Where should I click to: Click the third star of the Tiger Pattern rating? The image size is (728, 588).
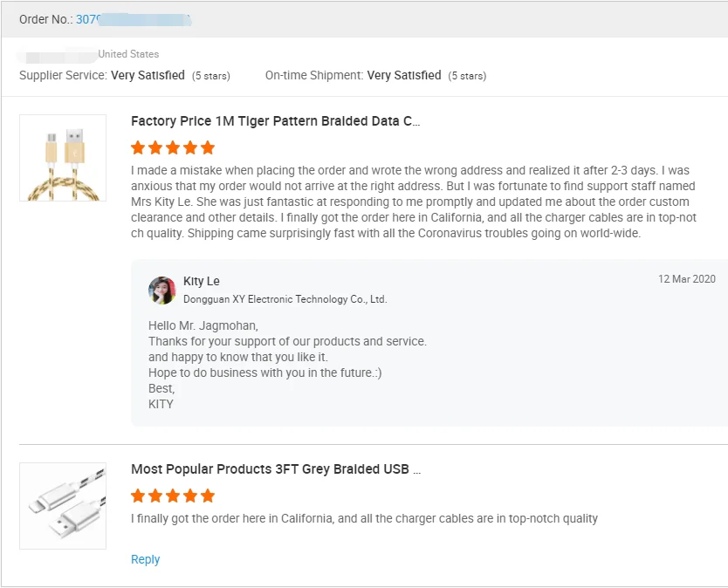point(172,147)
